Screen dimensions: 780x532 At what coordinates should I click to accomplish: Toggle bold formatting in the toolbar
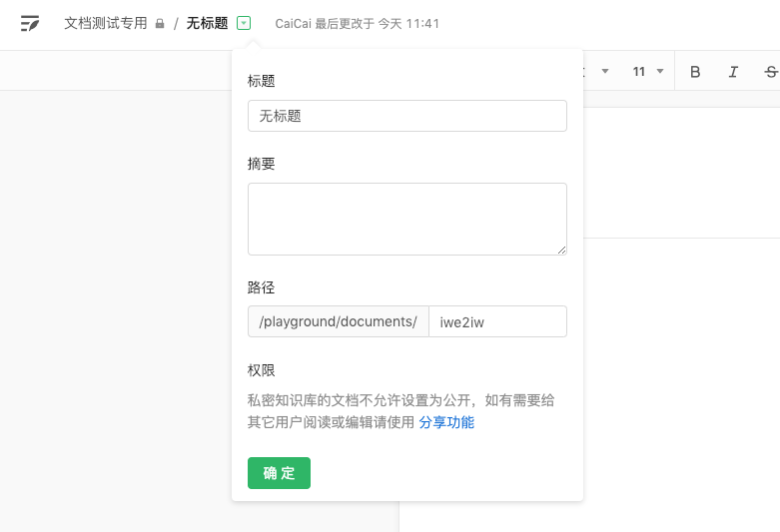click(x=695, y=72)
